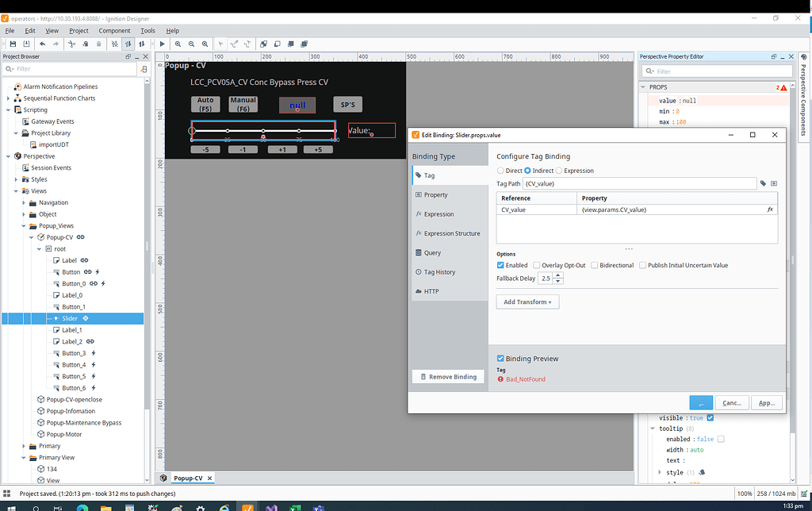Click the property browse icon beside the tag icon

pos(774,183)
